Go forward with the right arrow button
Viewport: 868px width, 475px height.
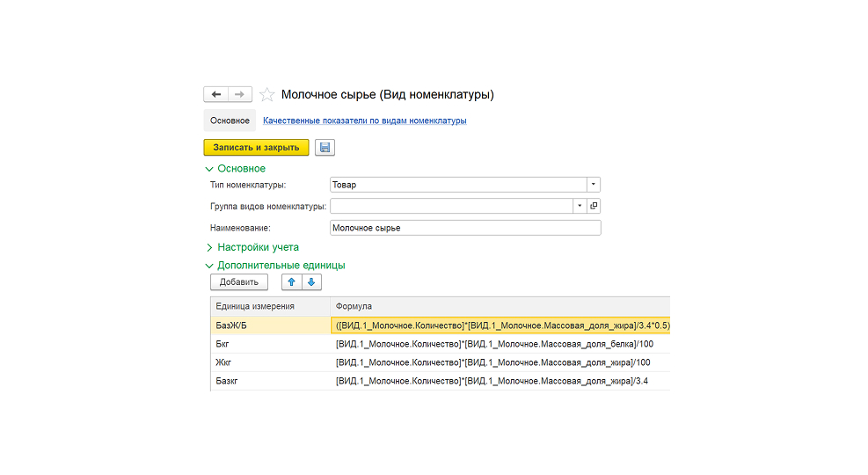click(240, 95)
